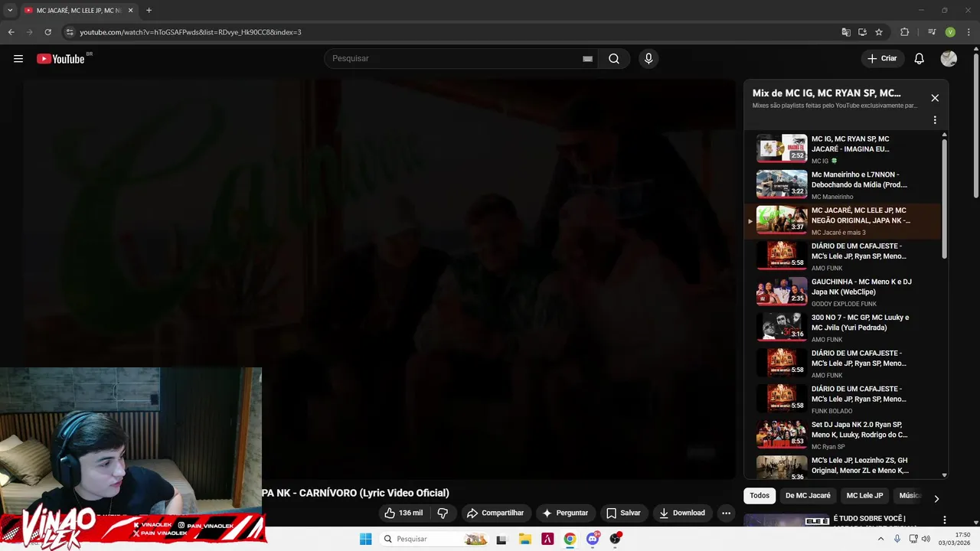The height and width of the screenshot is (551, 980).
Task: Open YouTube notifications bell
Action: tap(920, 59)
